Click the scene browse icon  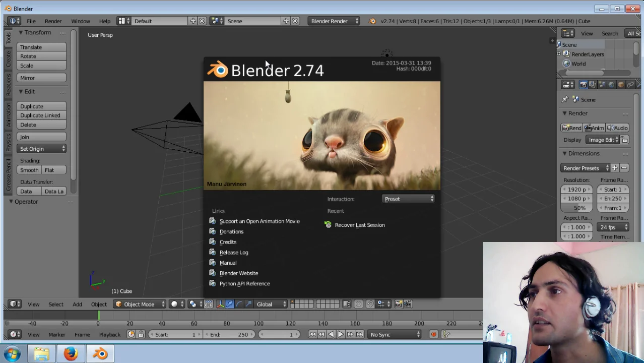pos(217,21)
